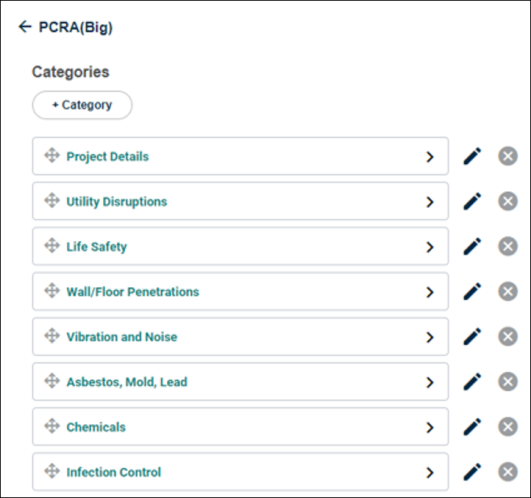The height and width of the screenshot is (498, 531).
Task: Edit Wall/Floor Penetrations with the pencil
Action: pyautogui.click(x=472, y=291)
